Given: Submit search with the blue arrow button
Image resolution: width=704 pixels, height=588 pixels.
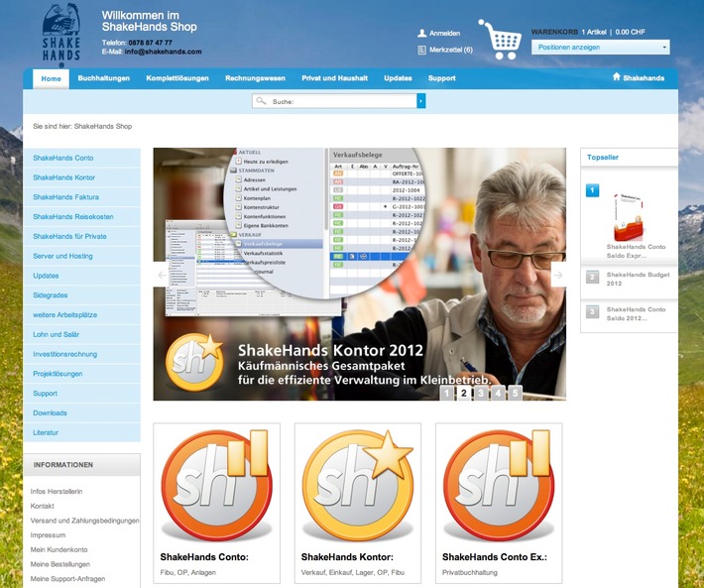Looking at the screenshot, I should 421,101.
